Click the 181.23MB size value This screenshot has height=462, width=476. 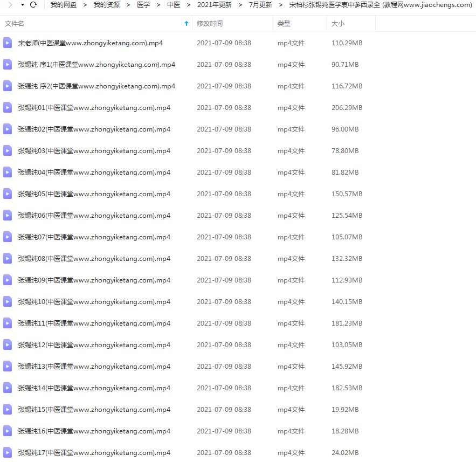tap(347, 323)
